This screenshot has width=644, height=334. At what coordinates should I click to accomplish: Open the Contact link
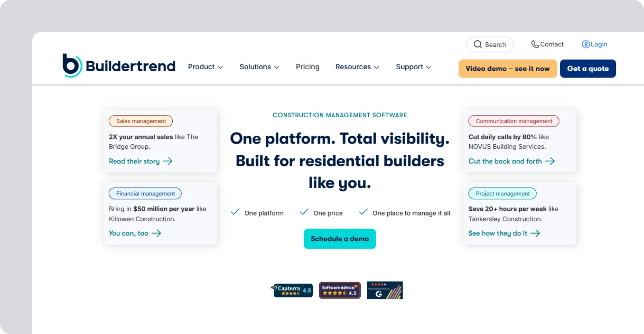tap(547, 44)
